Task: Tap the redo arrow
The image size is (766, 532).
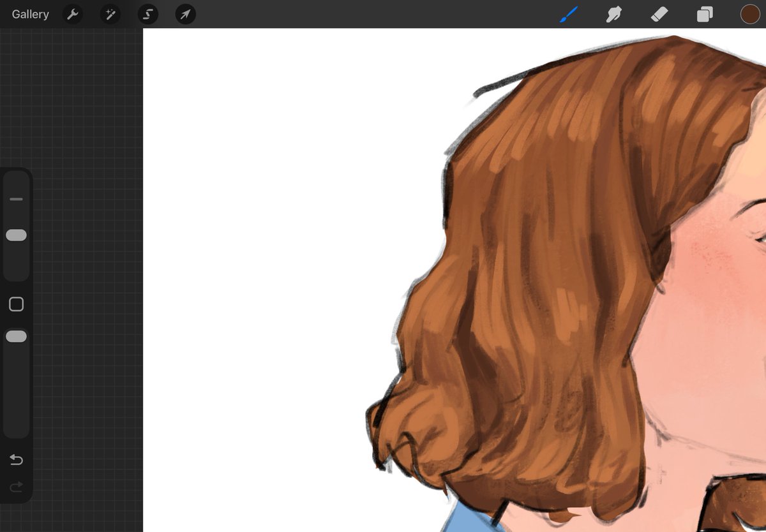Action: (x=16, y=487)
